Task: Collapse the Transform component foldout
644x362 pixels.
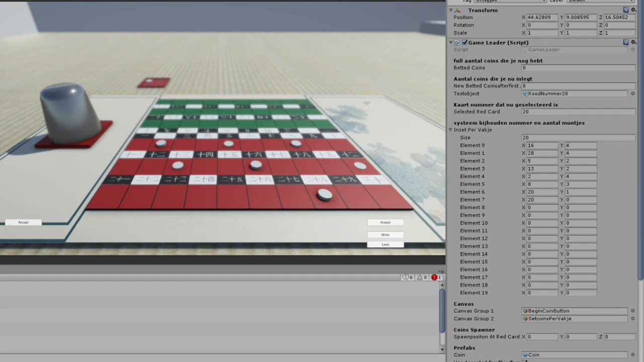Action: 451,10
